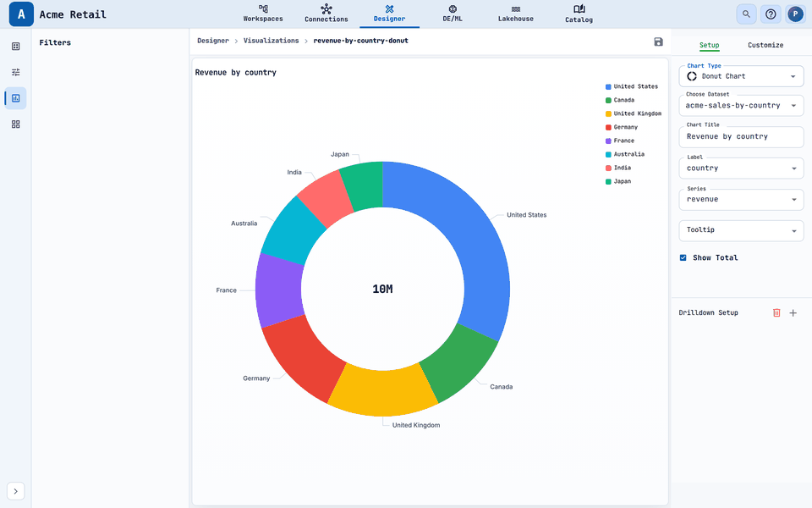This screenshot has height=508, width=812.
Task: Open the grid widgets icon in sidebar
Action: (x=15, y=124)
